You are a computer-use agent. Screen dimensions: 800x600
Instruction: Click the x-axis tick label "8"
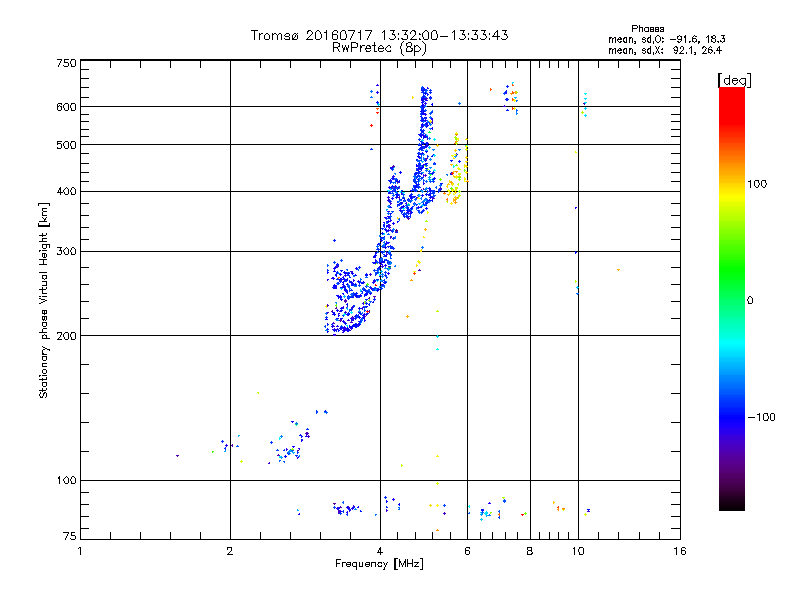tap(530, 551)
